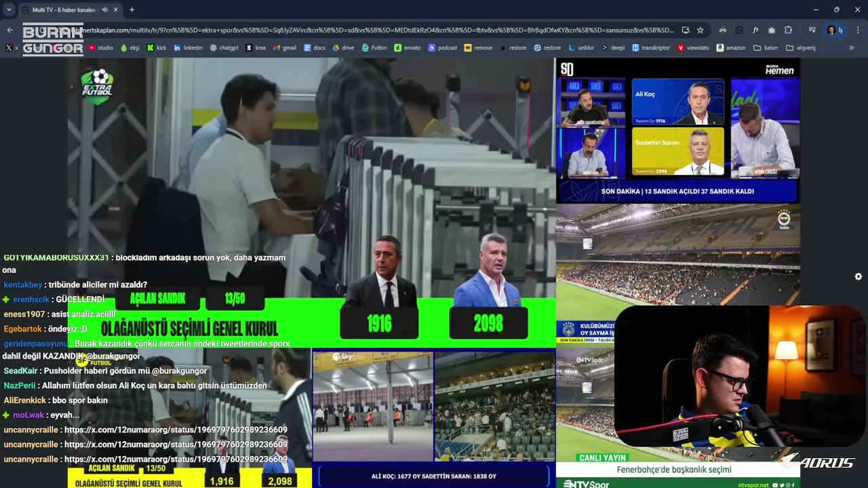868x488 pixels.
Task: Open the restore bookmark with blue circle icon
Action: point(547,48)
